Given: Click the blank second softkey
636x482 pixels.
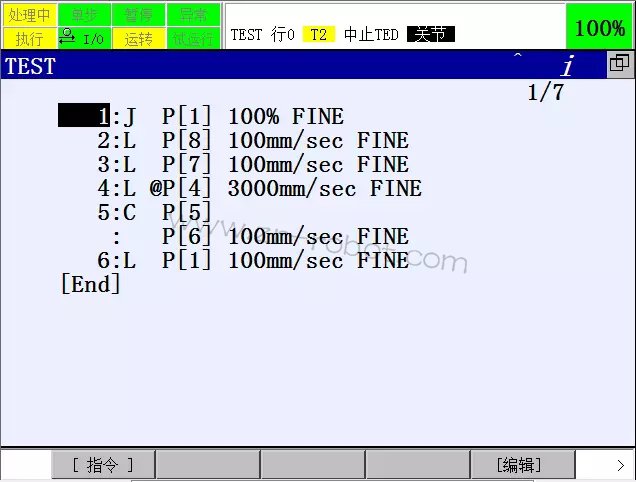Looking at the screenshot, I should point(208,465).
